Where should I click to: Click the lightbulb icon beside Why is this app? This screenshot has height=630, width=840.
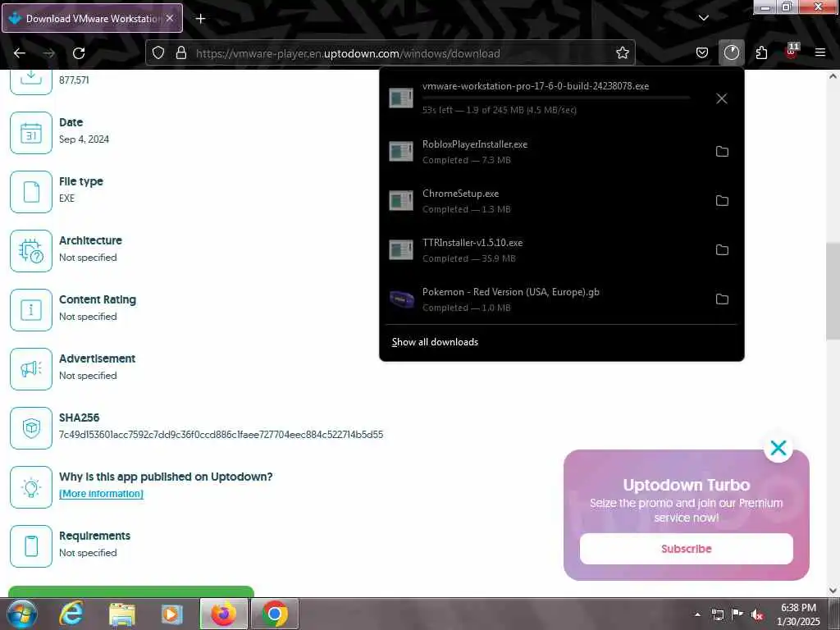point(31,487)
